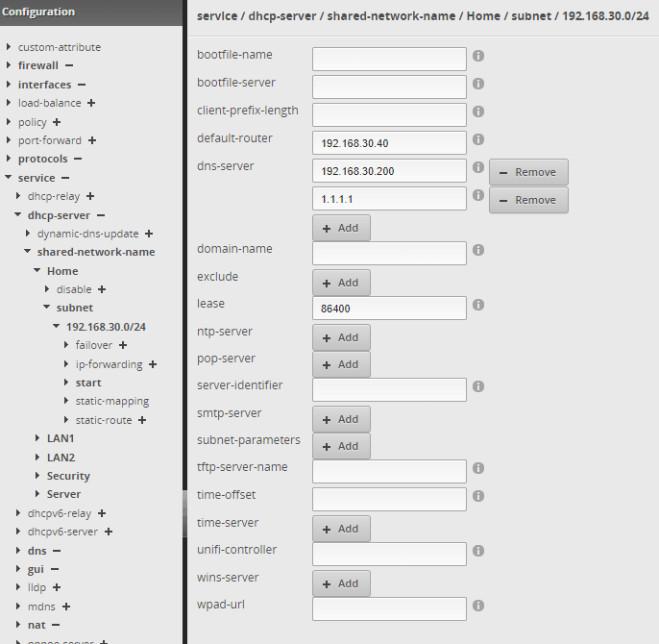The image size is (659, 644).
Task: Click the plus icon next to mdns
Action: pyautogui.click(x=66, y=607)
